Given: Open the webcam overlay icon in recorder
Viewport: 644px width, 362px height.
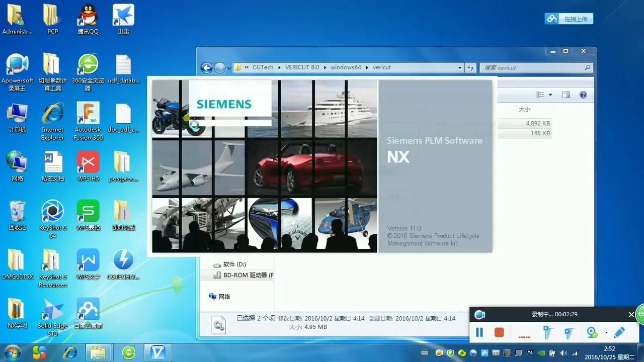Looking at the screenshot, I should pos(592,332).
